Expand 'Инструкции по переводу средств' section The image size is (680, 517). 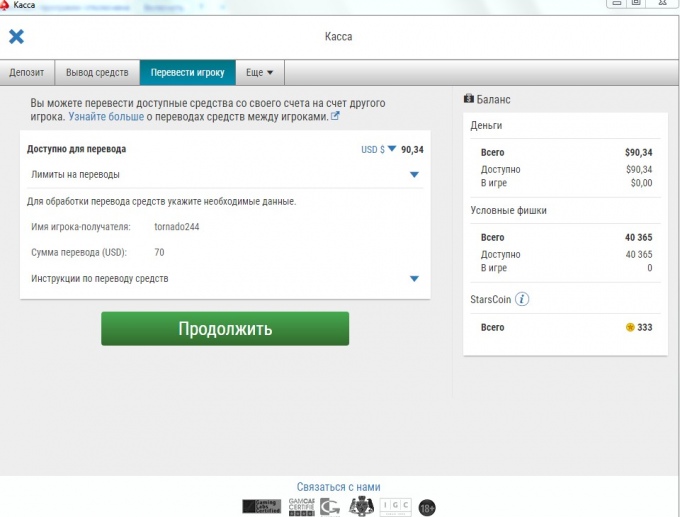click(225, 278)
